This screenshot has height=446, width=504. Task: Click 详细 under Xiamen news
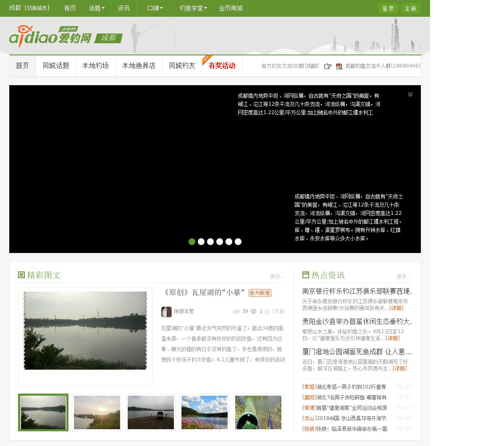(399, 368)
